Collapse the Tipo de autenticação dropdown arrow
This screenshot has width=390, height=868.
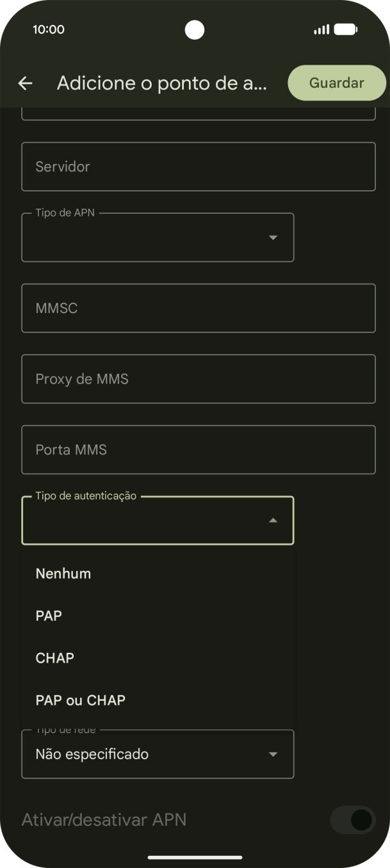272,520
